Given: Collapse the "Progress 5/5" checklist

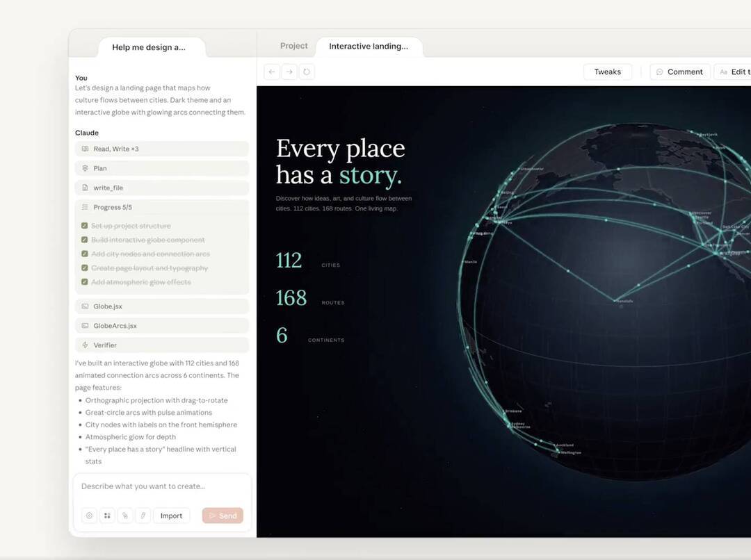Looking at the screenshot, I should [162, 207].
